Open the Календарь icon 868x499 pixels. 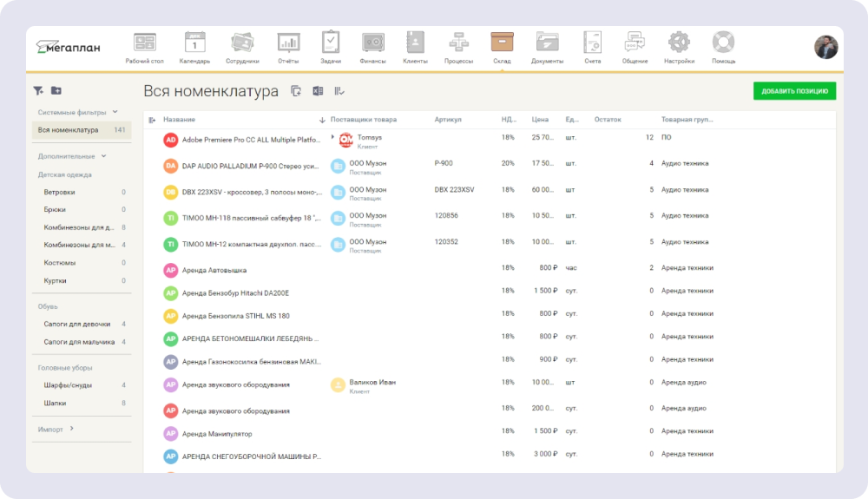194,43
